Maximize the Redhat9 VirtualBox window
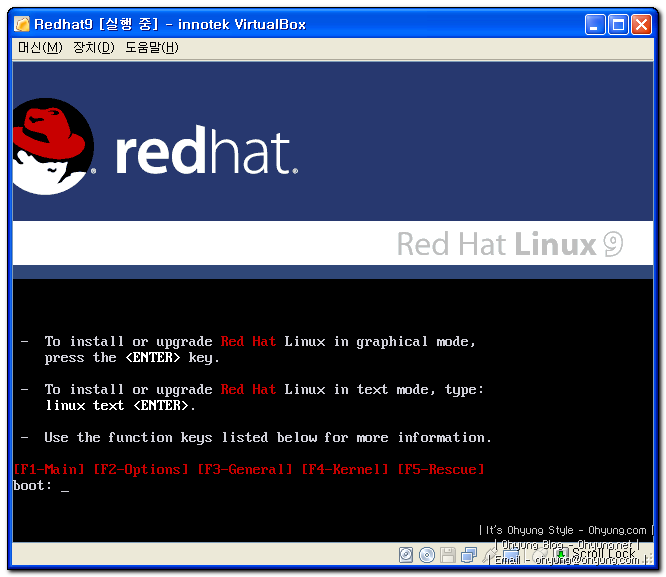 tap(618, 24)
